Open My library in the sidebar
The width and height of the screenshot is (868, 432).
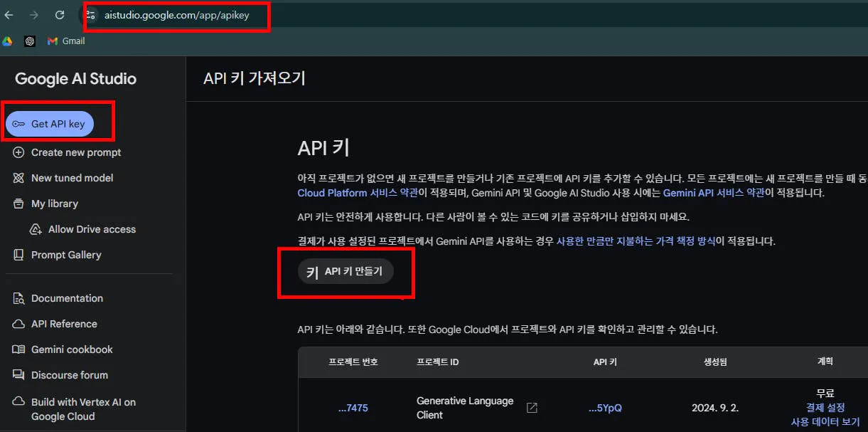(x=54, y=203)
